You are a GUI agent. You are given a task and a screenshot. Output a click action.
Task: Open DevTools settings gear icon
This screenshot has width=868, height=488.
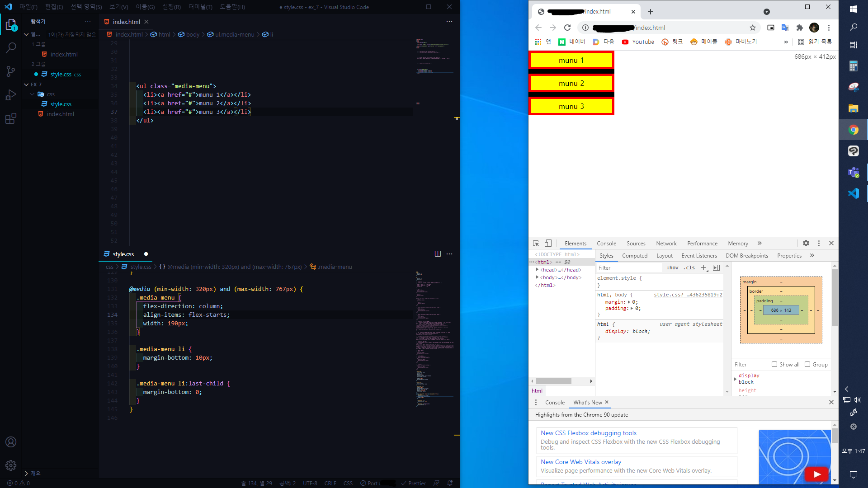pos(806,243)
